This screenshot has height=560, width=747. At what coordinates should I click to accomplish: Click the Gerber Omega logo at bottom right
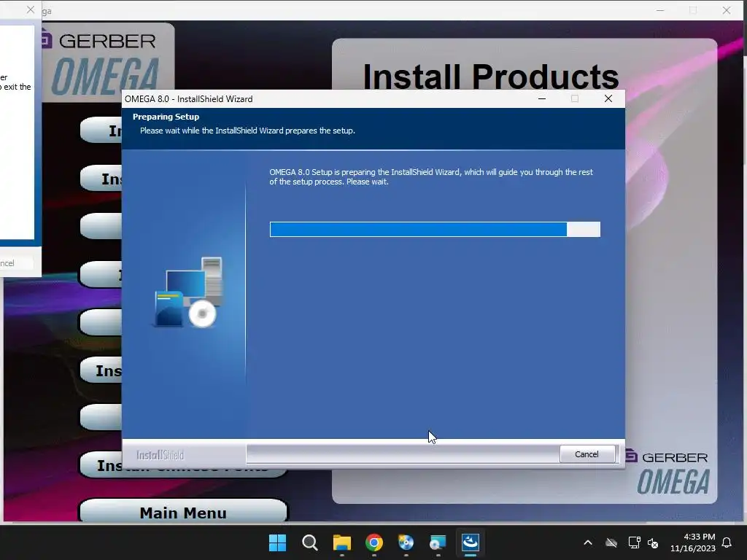[x=667, y=472]
